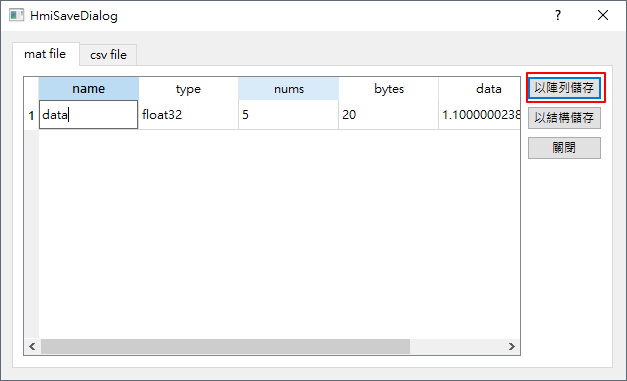The height and width of the screenshot is (381, 627).
Task: Click the name field containing data
Action: coord(88,115)
